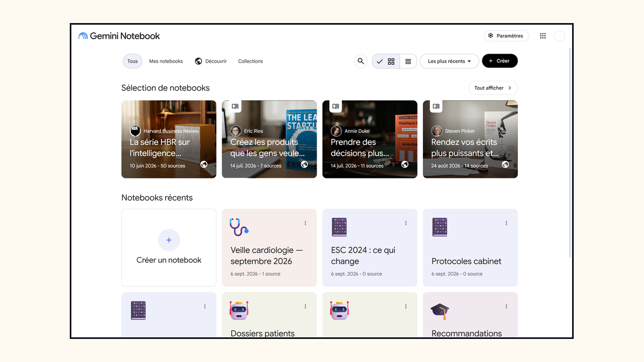Click book icon on Steven Pinker card
644x362 pixels.
(x=436, y=106)
